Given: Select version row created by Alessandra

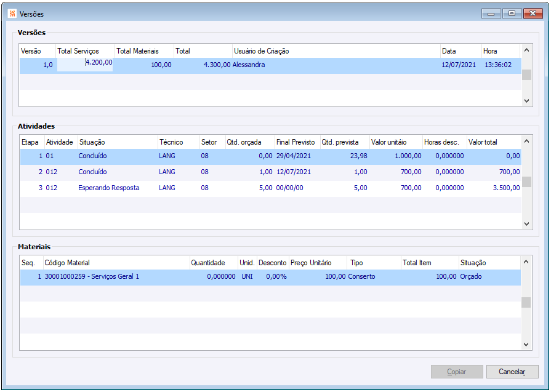Looking at the screenshot, I should 249,65.
